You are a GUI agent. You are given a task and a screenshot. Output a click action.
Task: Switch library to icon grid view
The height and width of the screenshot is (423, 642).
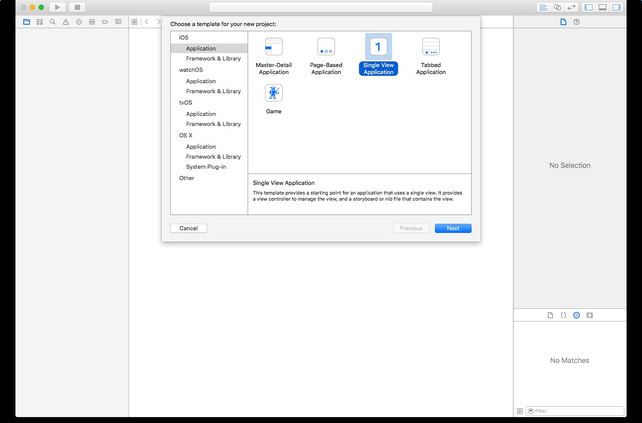[520, 411]
